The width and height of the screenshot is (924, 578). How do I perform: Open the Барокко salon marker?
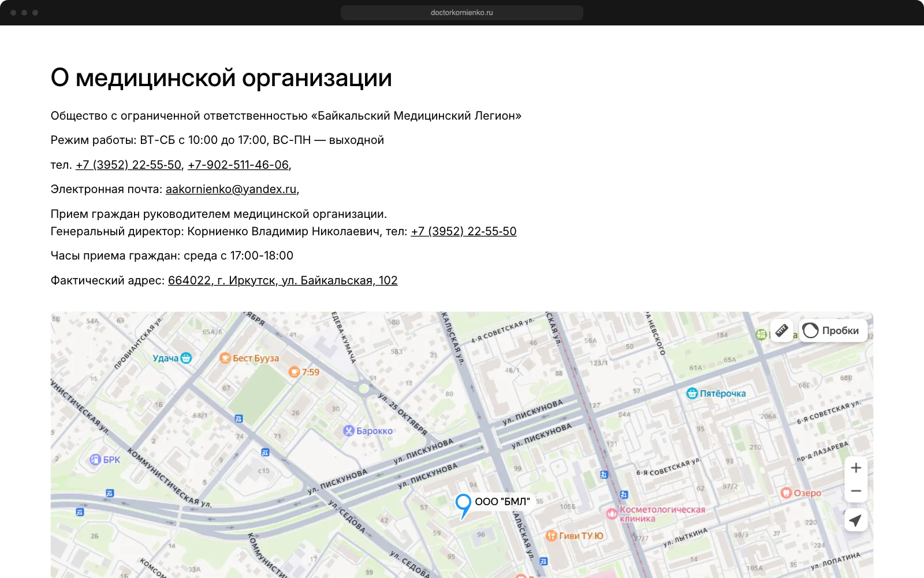[x=368, y=431]
